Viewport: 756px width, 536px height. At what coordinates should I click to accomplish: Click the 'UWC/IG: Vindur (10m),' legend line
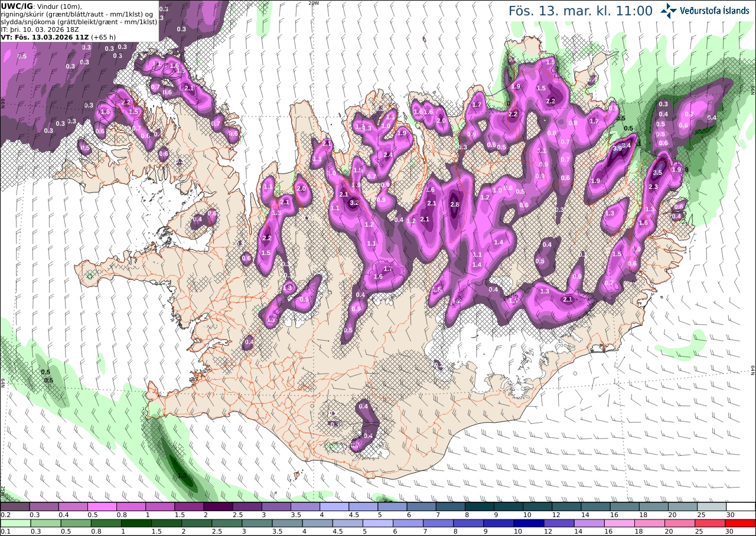(x=43, y=6)
